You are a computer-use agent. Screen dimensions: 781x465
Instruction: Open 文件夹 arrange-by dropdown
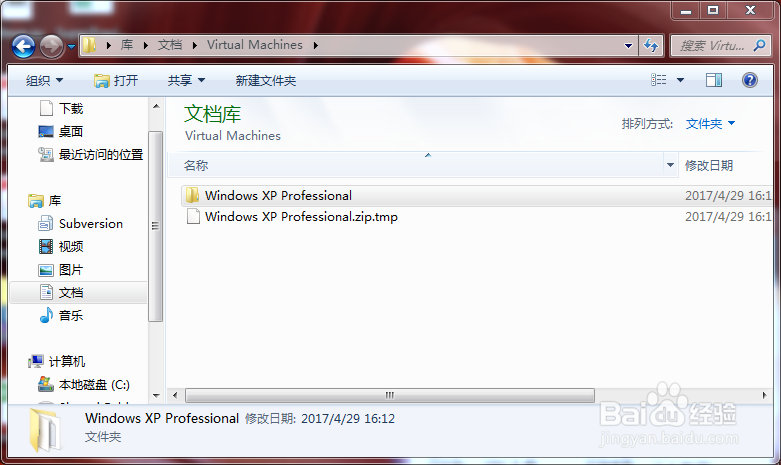[710, 123]
